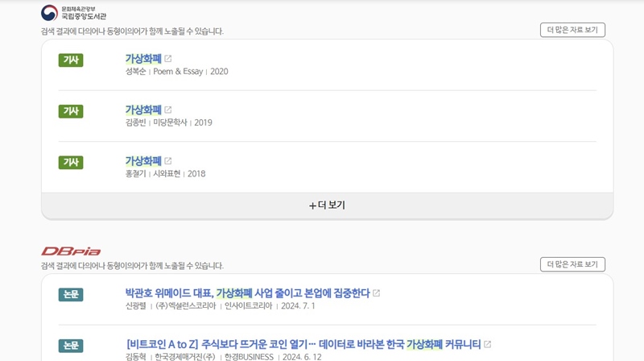Click 논문 badge in the 한경BUSINESS row
Image resolution: width=644 pixels, height=361 pixels.
coord(71,346)
